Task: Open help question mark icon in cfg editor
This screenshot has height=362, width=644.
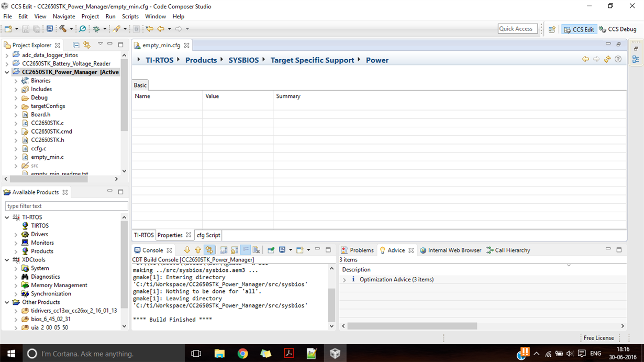Action: point(618,59)
